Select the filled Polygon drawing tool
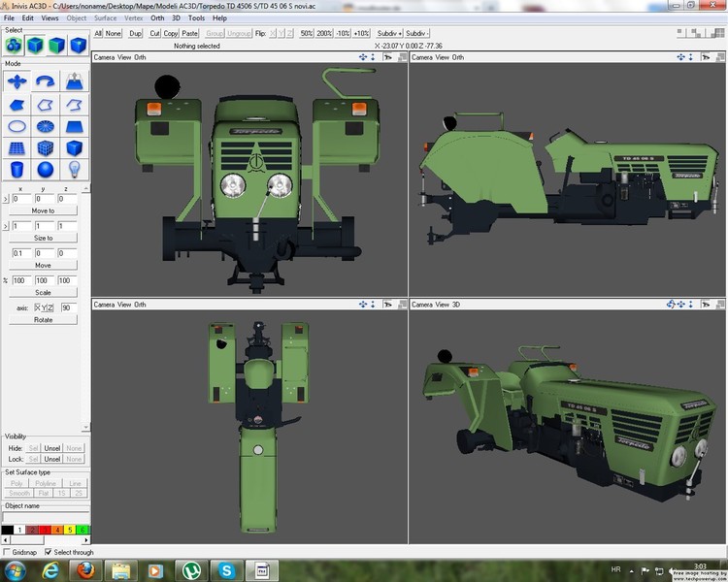The image size is (728, 582). point(17,105)
